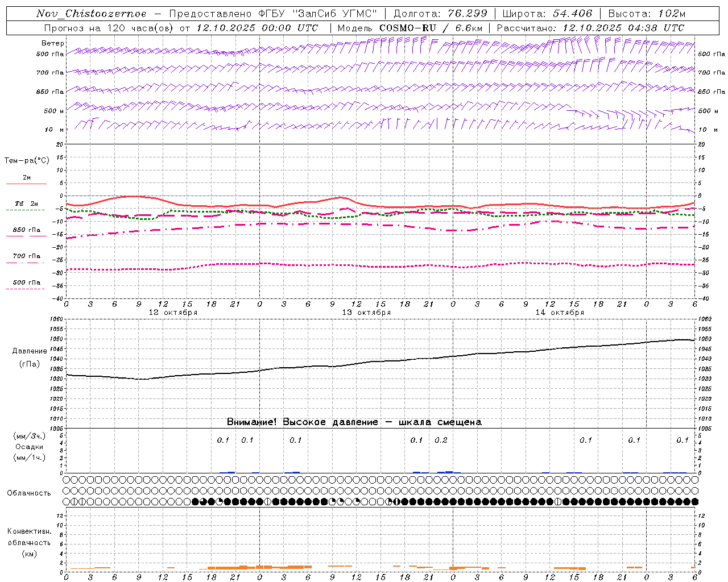
Task: Click the Ветер panel label
Action: [52, 43]
